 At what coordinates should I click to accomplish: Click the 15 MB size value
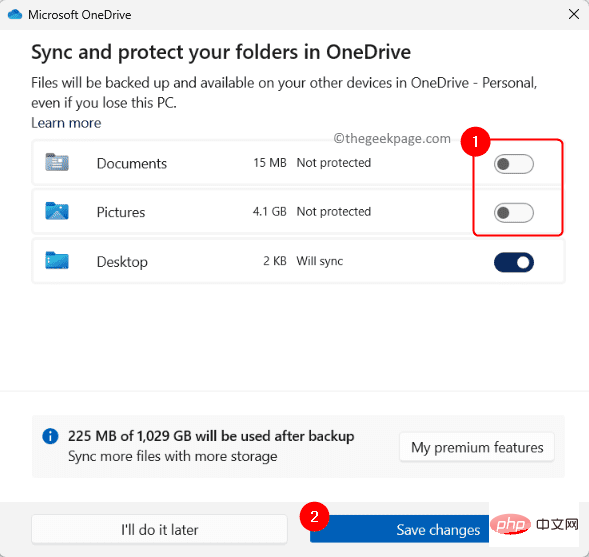(x=270, y=163)
